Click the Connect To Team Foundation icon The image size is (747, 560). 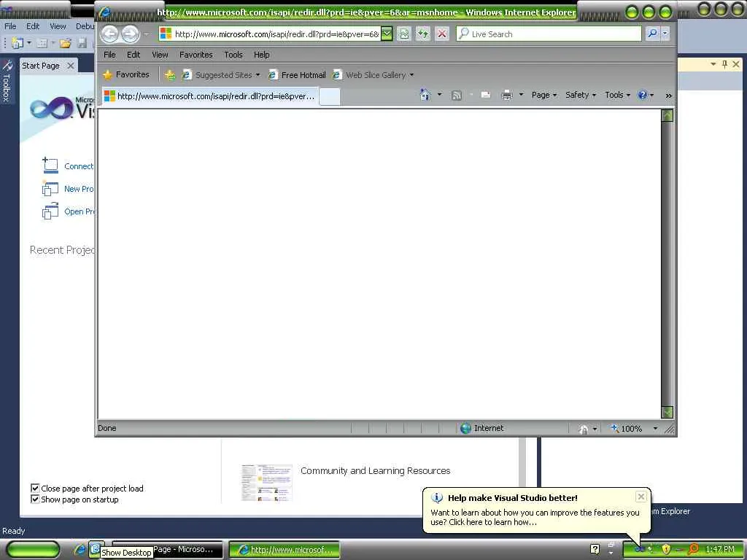[50, 166]
